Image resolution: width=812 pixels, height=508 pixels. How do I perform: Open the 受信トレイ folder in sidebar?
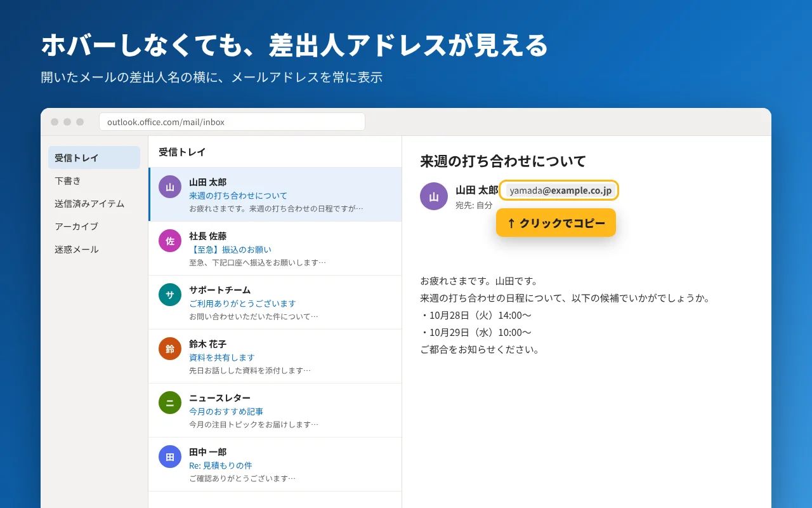pos(94,157)
